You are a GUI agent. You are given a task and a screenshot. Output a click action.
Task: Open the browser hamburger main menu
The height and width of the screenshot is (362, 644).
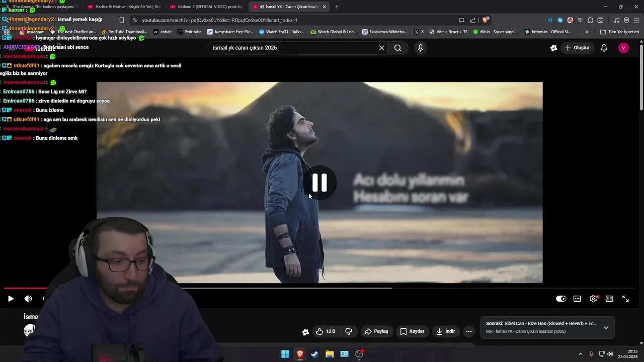[x=636, y=20]
